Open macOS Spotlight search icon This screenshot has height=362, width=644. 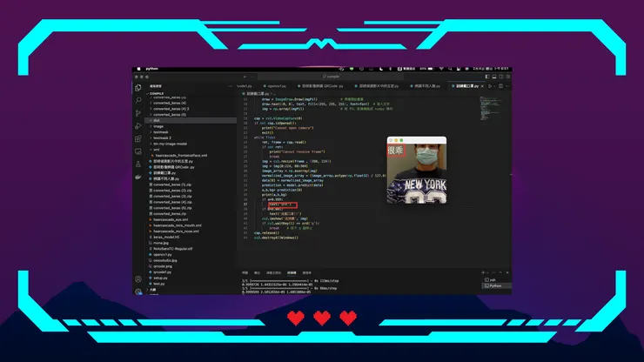coord(450,69)
